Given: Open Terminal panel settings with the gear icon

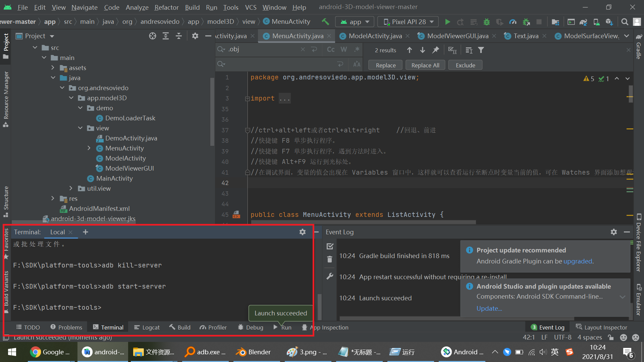Looking at the screenshot, I should 303,232.
